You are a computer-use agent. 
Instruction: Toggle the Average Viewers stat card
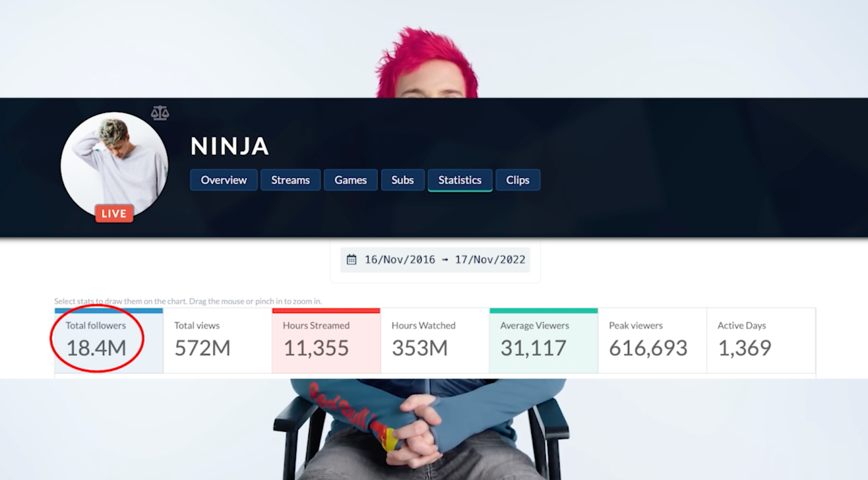pos(544,341)
